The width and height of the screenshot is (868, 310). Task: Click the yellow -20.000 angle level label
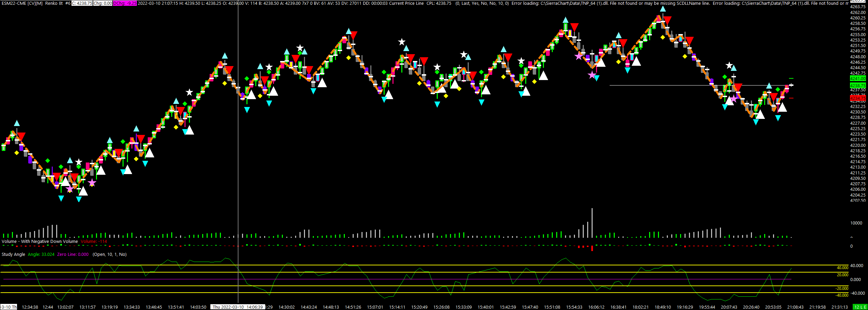pyautogui.click(x=842, y=289)
